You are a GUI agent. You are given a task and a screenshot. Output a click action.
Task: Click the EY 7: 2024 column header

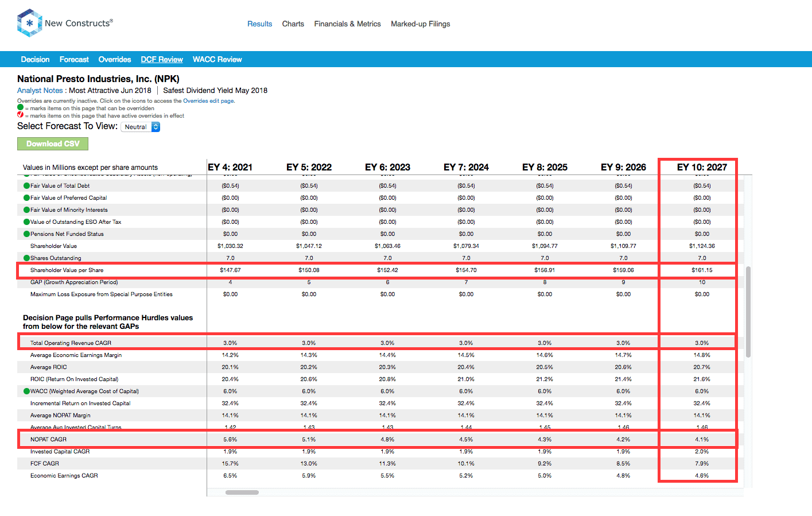coord(466,167)
